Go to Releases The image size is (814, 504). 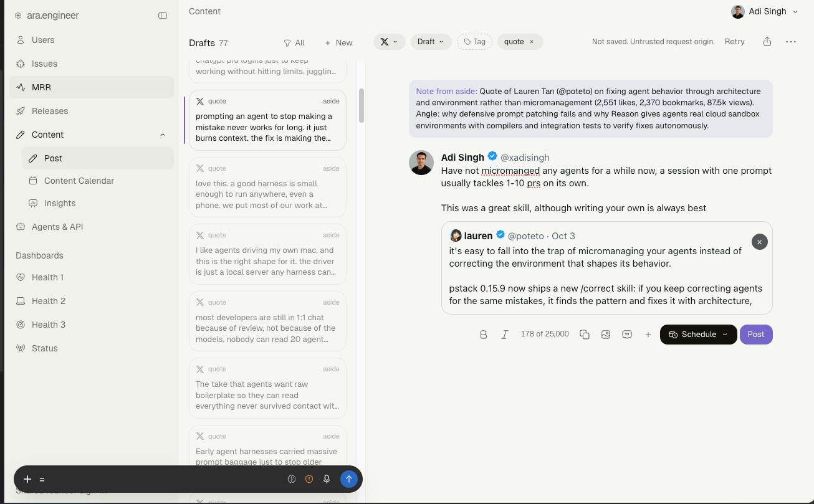coord(92,111)
